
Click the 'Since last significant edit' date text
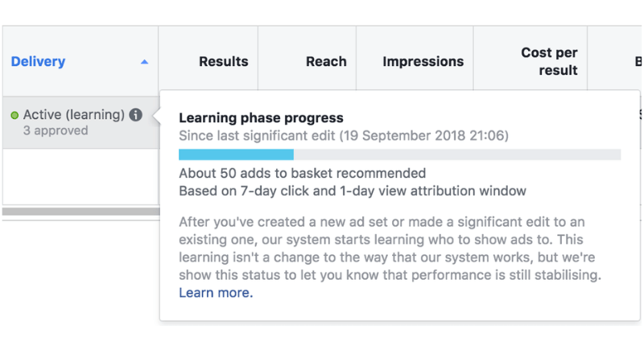(x=344, y=136)
